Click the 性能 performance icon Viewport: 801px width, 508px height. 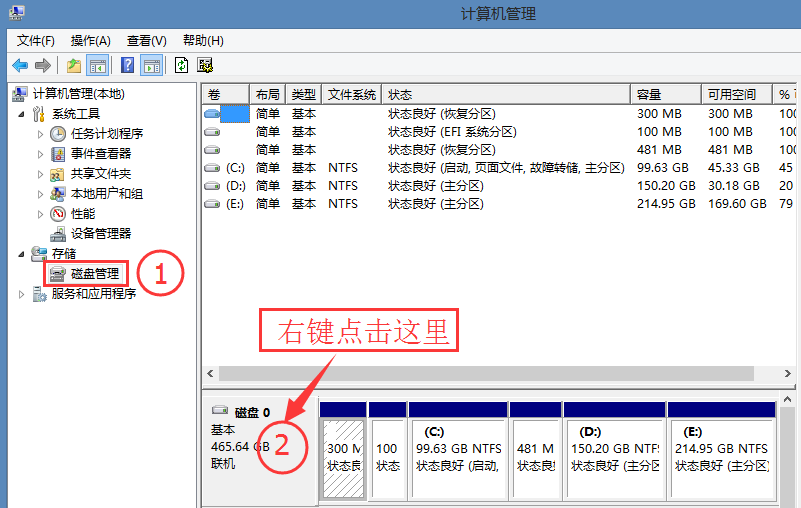tap(58, 214)
